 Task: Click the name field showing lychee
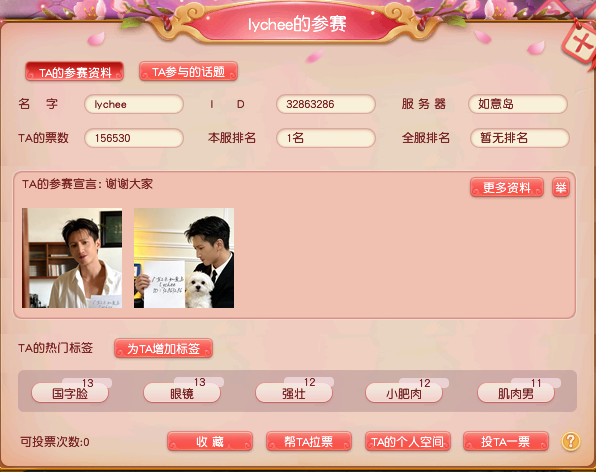[134, 104]
